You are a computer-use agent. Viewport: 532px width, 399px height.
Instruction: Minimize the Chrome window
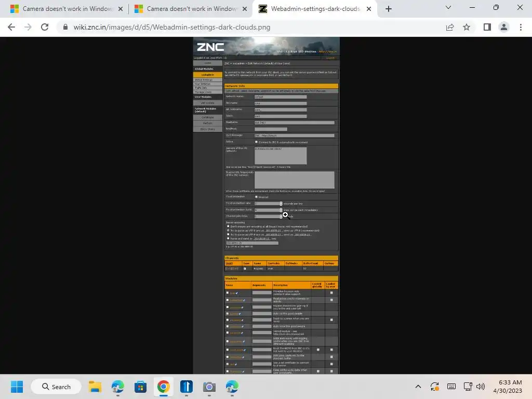[472, 7]
